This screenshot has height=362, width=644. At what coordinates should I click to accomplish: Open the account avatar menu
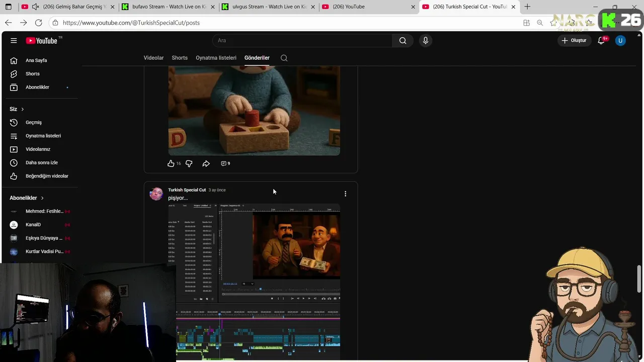pos(620,40)
